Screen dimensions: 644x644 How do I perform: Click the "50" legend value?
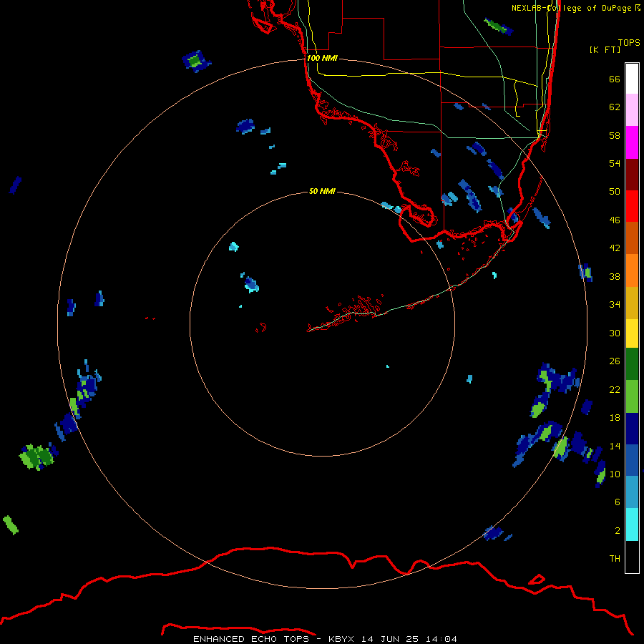tap(615, 191)
